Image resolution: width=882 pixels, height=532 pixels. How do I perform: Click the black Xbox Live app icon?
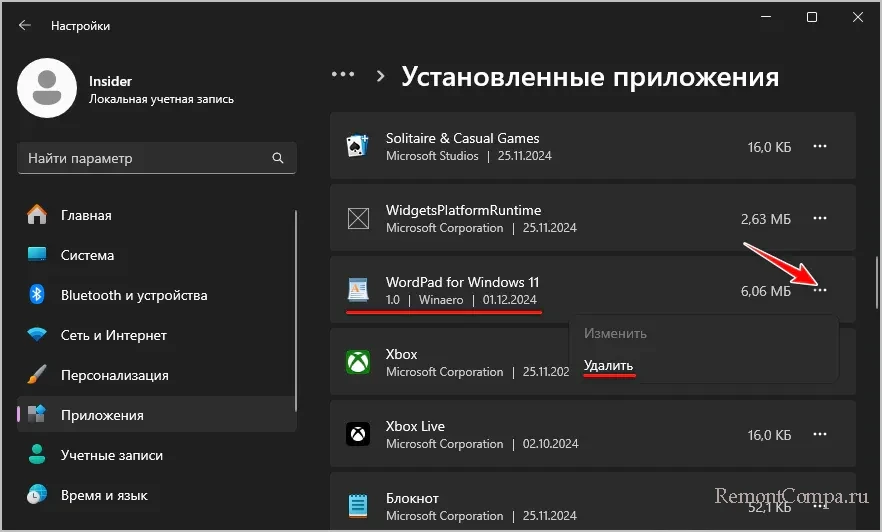coord(358,434)
